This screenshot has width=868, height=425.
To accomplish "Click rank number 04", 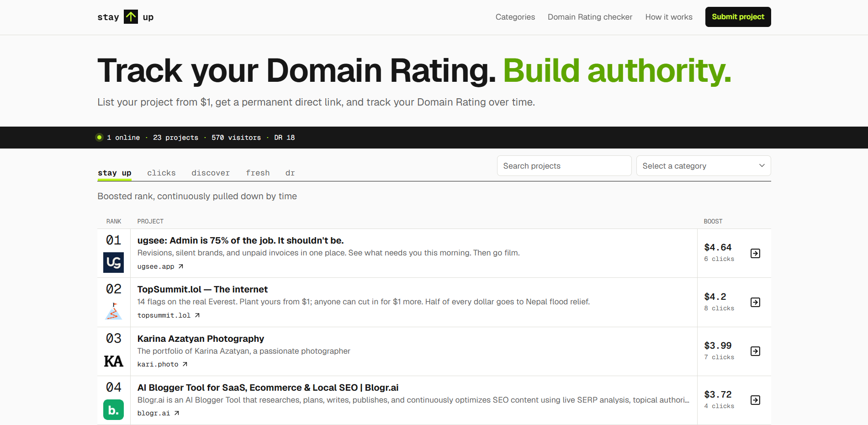I will tap(113, 387).
